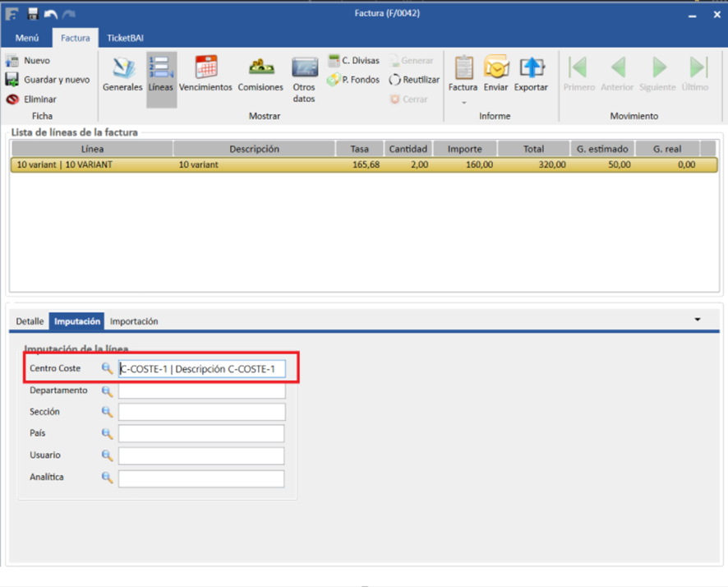Switch to the TicketBAI ribbon tab

[x=125, y=38]
